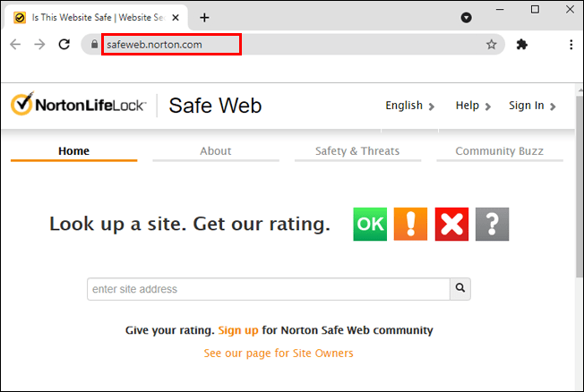Click the page vertical scrollbar
584x392 pixels.
pyautogui.click(x=580, y=186)
